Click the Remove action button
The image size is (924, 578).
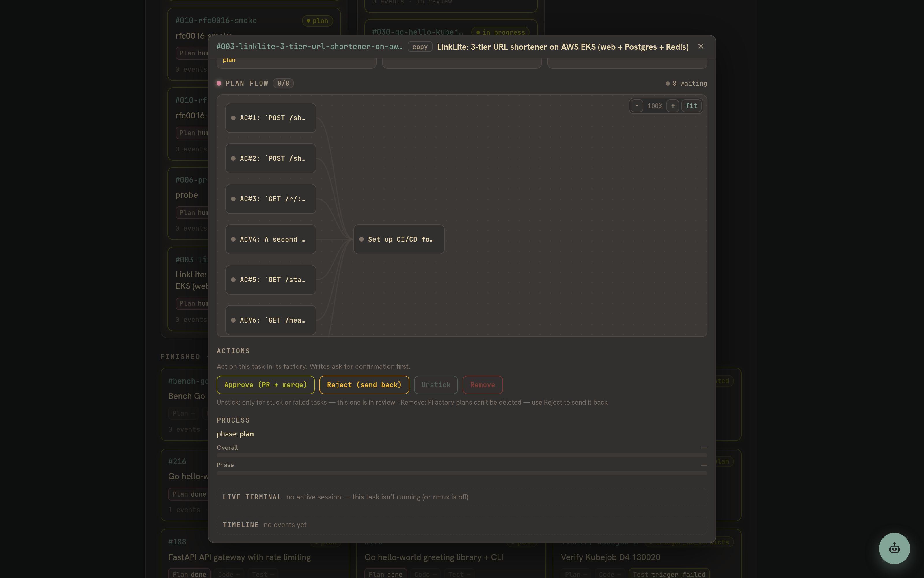483,385
